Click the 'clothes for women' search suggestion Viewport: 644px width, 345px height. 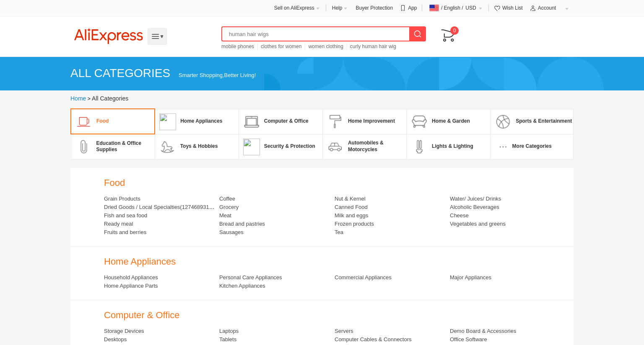tap(281, 46)
